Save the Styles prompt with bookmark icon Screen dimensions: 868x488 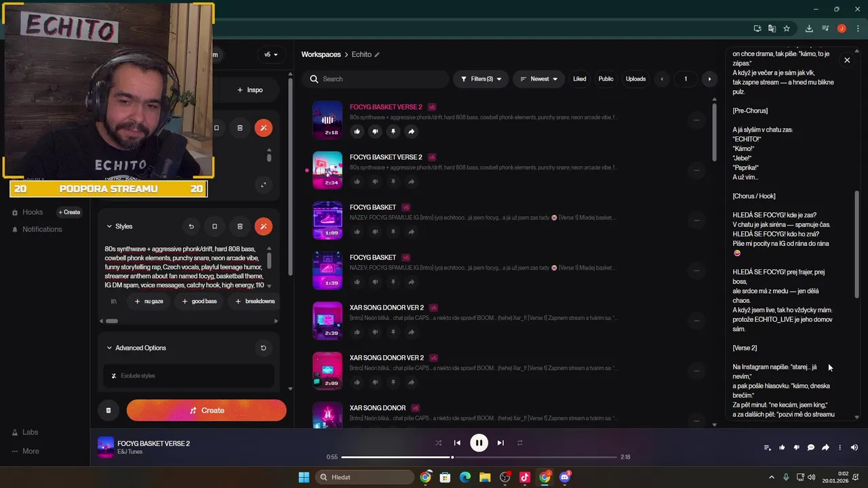pyautogui.click(x=215, y=226)
